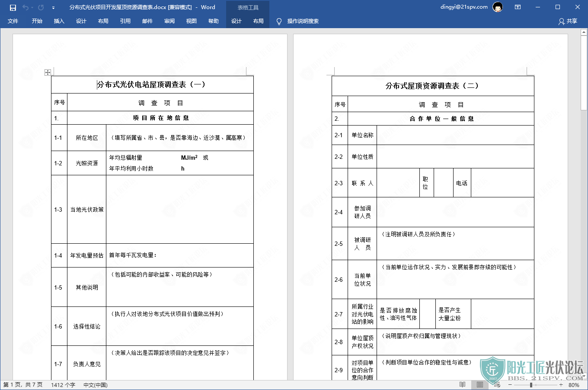This screenshot has height=390, width=588.
Task: Click the 年平均利用小时数 text
Action: click(131, 168)
